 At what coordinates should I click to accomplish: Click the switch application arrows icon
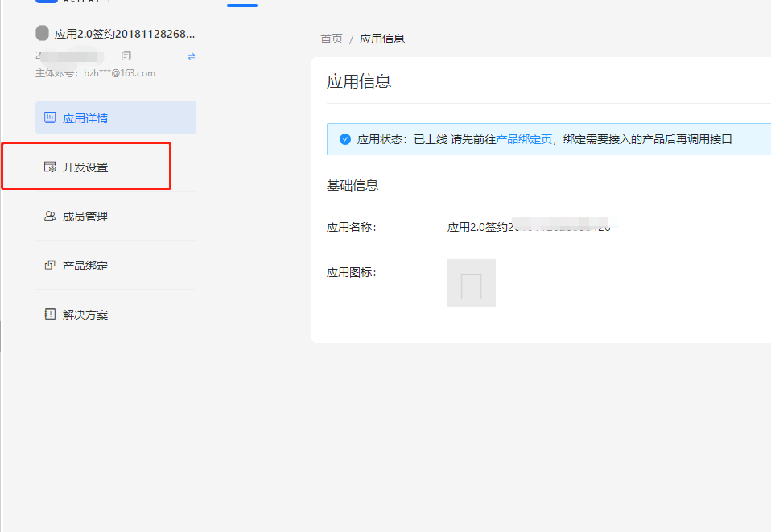pos(190,57)
